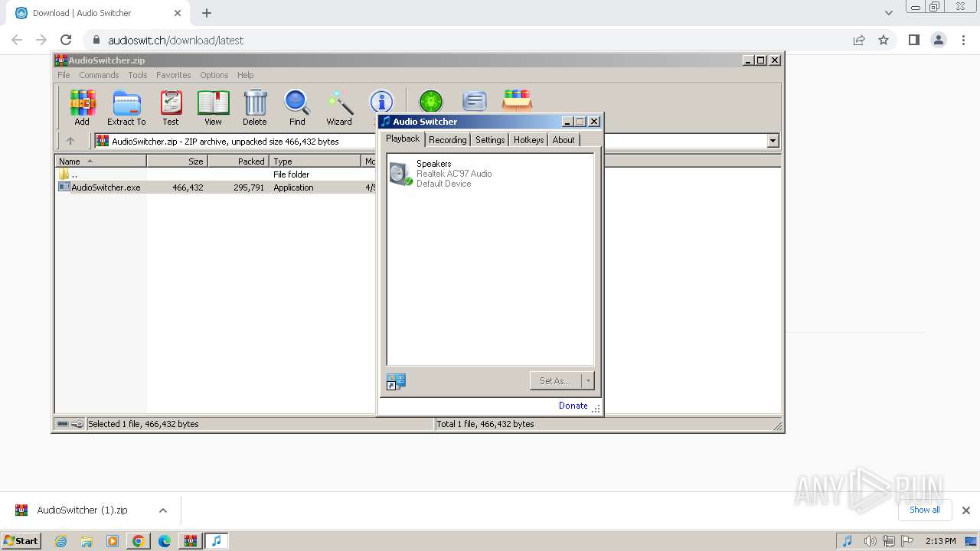
Task: Click the network tray icon
Action: pos(889,541)
